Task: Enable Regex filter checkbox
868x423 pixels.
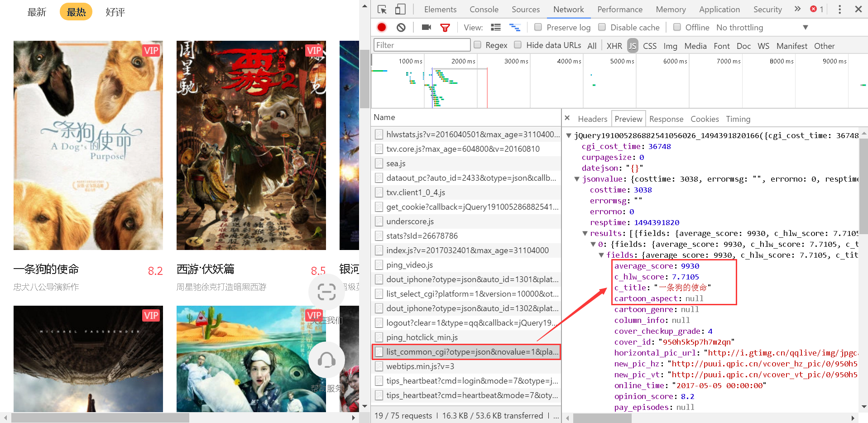Action: coord(477,45)
